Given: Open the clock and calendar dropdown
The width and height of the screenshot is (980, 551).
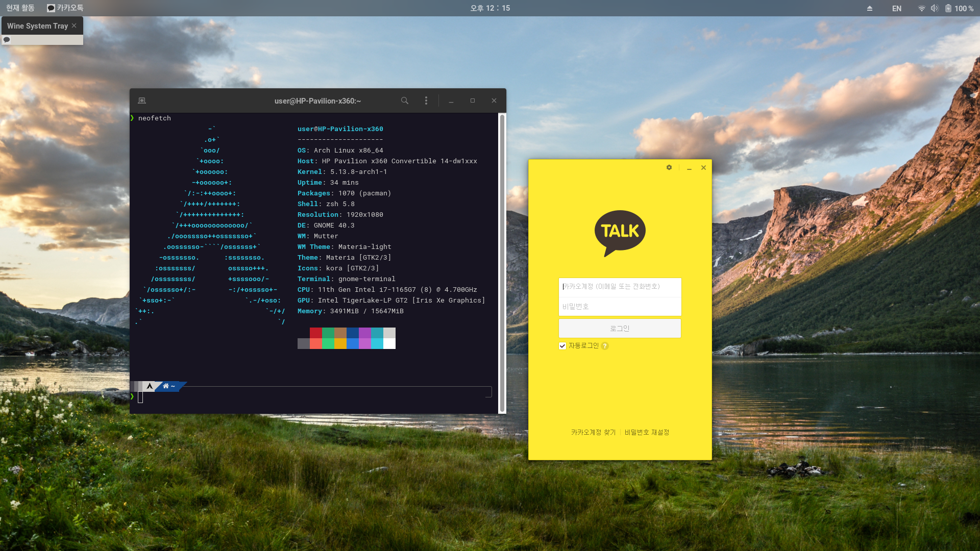Looking at the screenshot, I should (490, 8).
